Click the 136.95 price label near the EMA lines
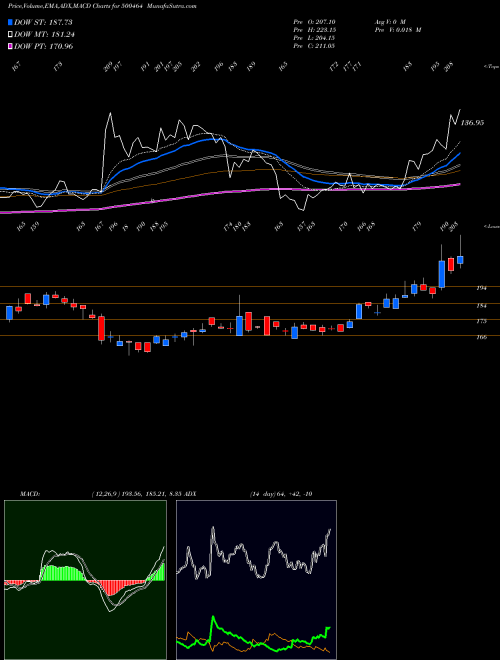500x660 pixels. pyautogui.click(x=472, y=123)
